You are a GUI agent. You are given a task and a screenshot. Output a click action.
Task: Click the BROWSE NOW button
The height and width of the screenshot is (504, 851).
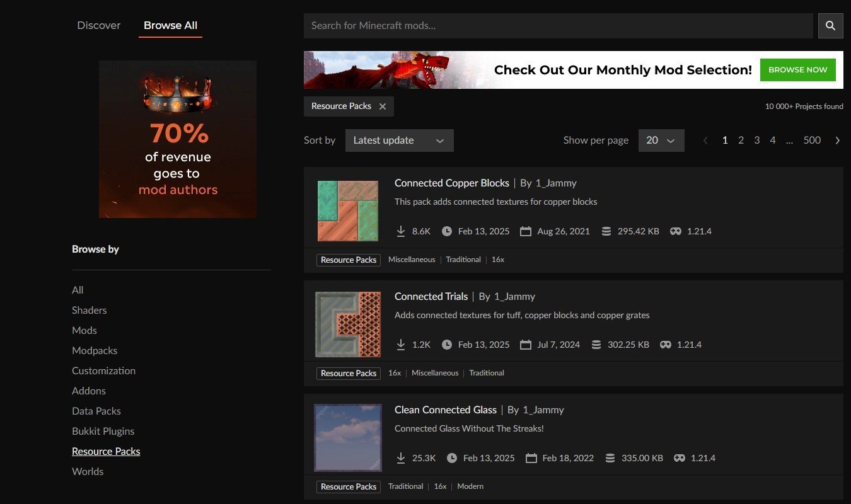click(x=797, y=70)
